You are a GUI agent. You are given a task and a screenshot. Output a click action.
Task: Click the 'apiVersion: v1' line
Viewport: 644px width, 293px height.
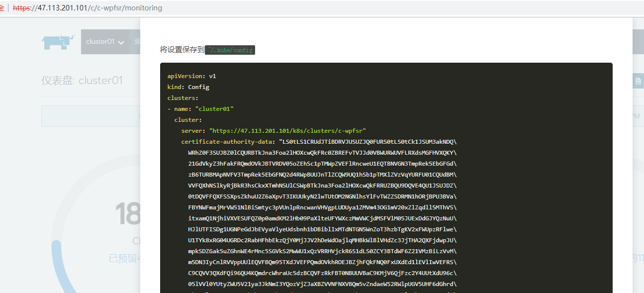coord(191,76)
